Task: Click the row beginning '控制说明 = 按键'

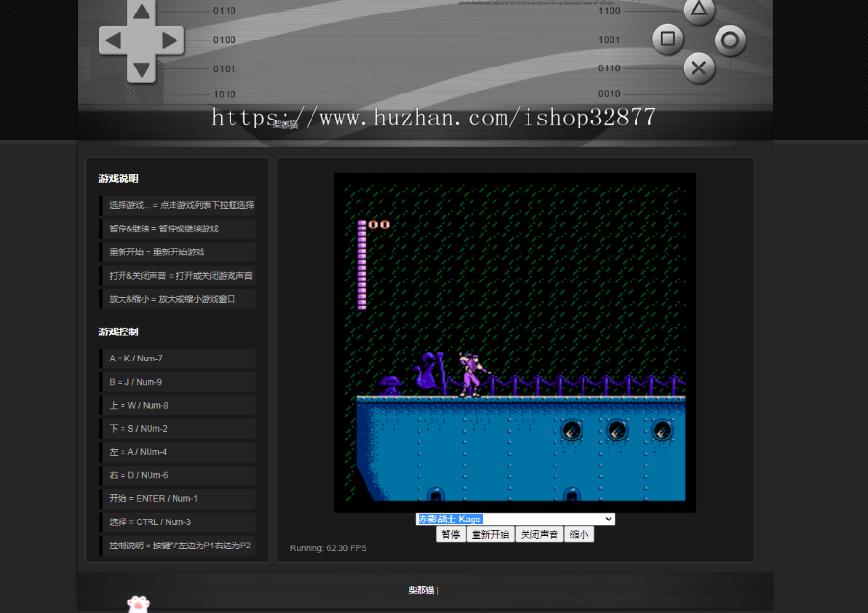Action: 177,546
